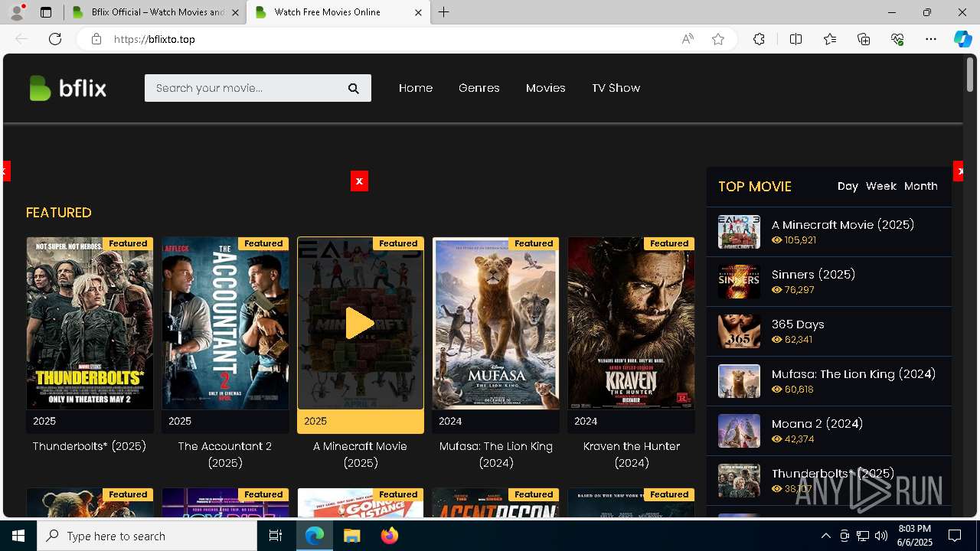980x551 pixels.
Task: Close the Watch Free Movies Online tab
Action: 418,12
